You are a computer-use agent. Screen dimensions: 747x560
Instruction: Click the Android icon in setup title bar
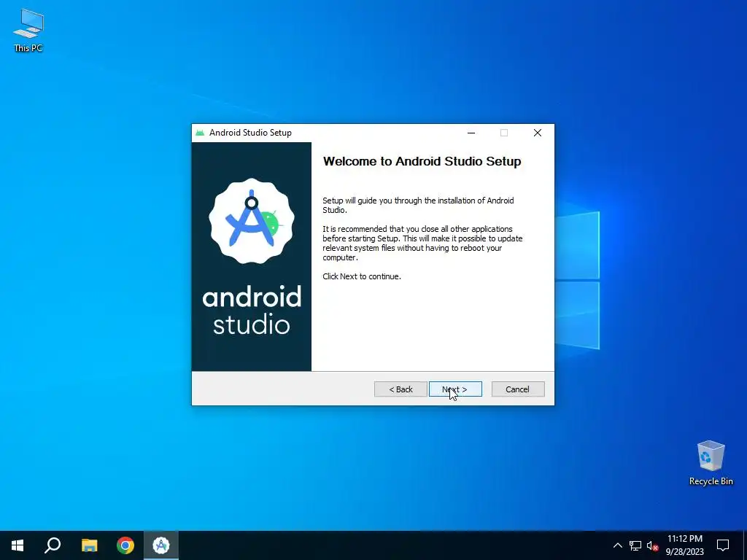[x=200, y=133]
